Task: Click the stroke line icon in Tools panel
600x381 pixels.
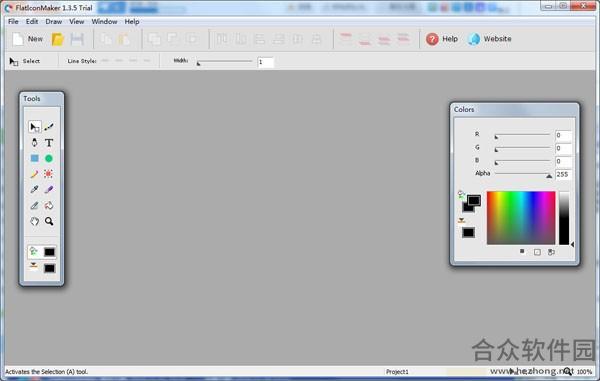Action: click(x=33, y=266)
